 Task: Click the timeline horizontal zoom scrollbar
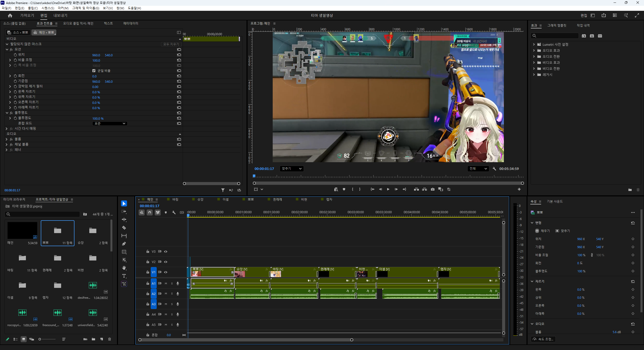(x=246, y=340)
